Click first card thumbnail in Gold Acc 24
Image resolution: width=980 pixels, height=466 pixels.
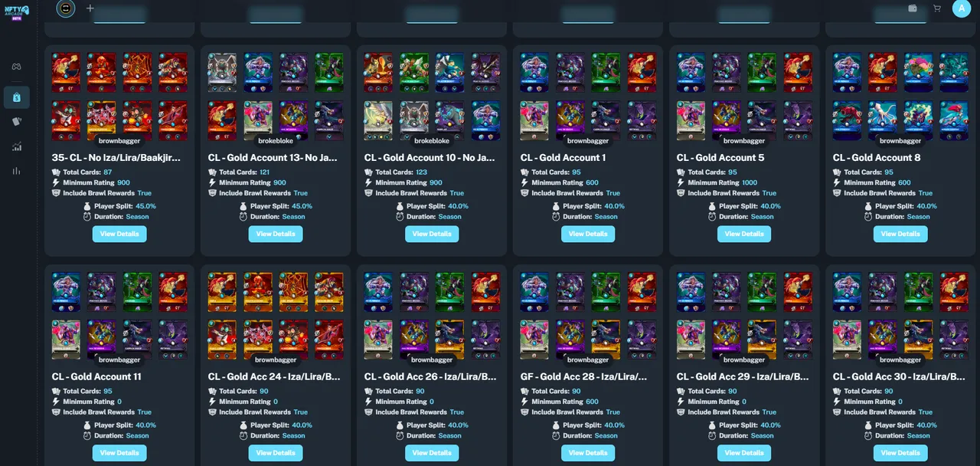[222, 293]
